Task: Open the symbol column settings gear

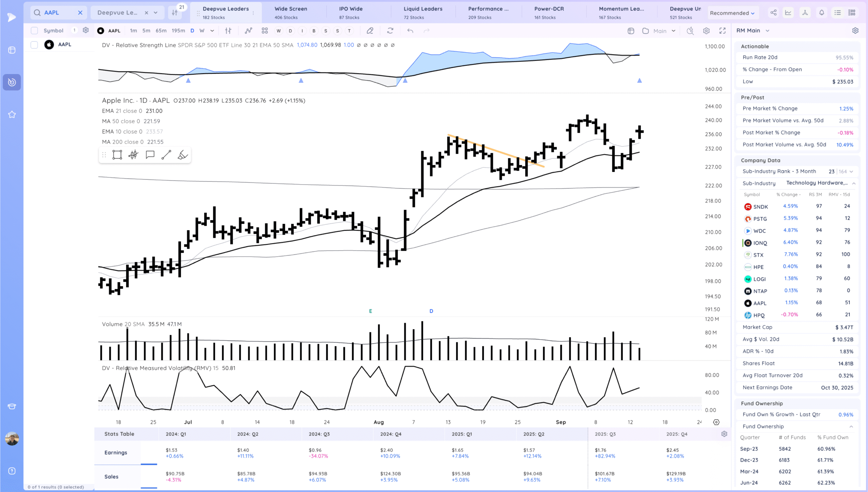Action: click(86, 30)
